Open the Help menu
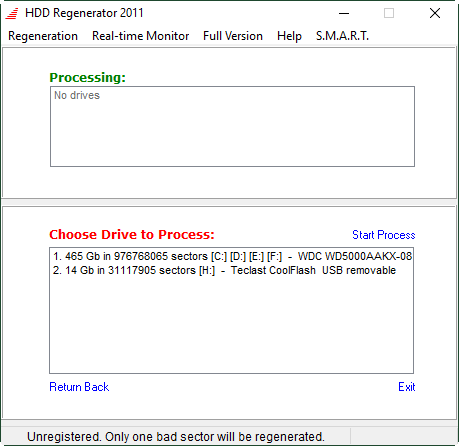This screenshot has height=446, width=459. click(289, 36)
